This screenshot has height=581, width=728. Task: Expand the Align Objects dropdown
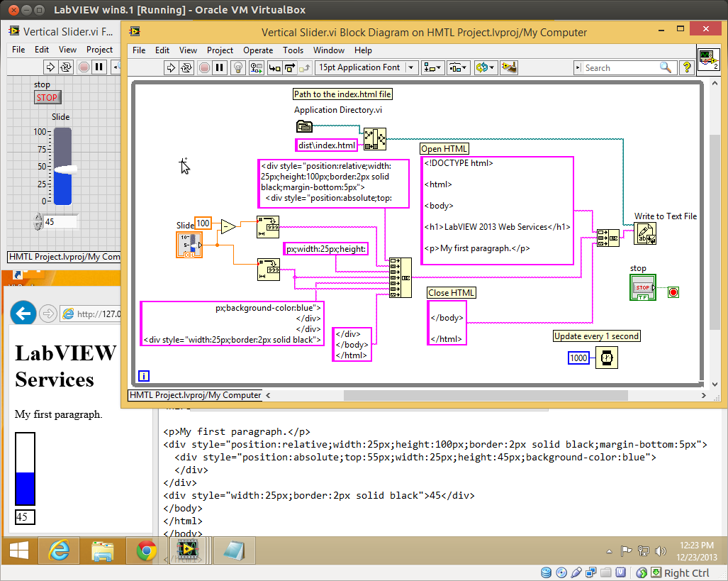[432, 68]
